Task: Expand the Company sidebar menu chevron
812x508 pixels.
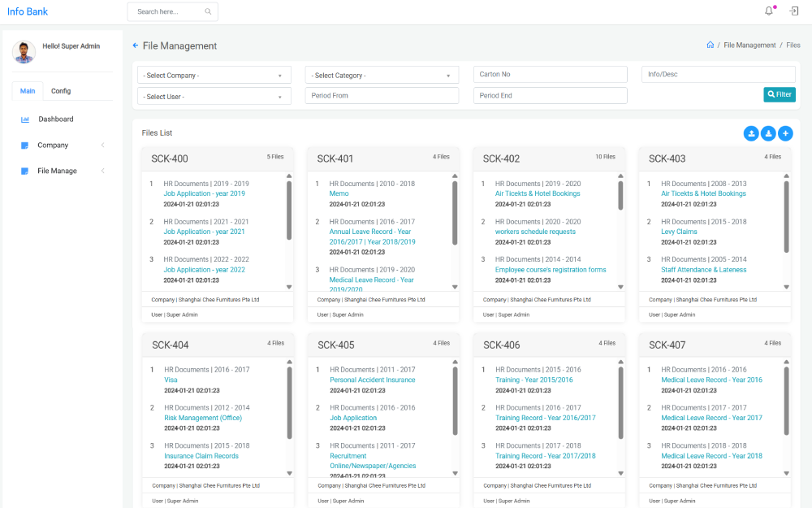Action: tap(103, 145)
